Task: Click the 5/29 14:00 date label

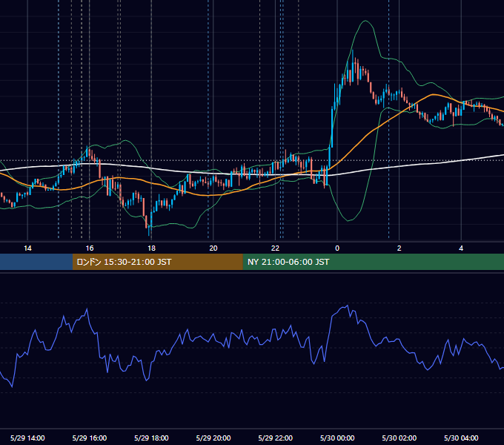Action: [27, 438]
